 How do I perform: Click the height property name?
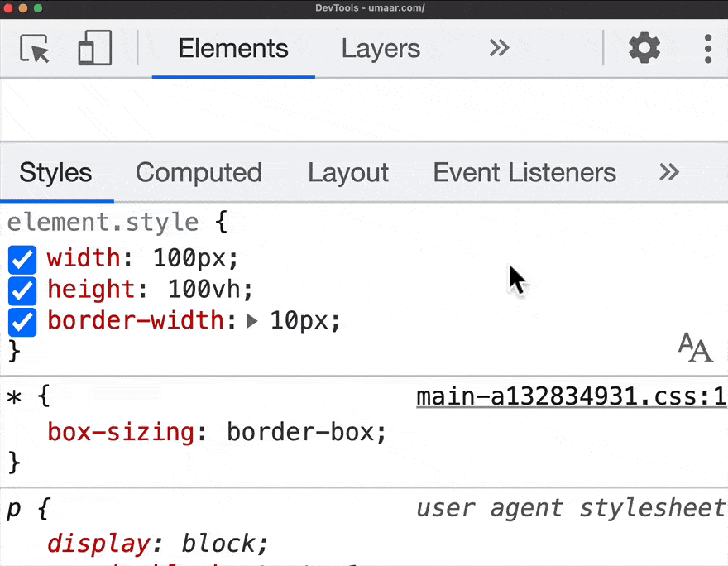(91, 290)
